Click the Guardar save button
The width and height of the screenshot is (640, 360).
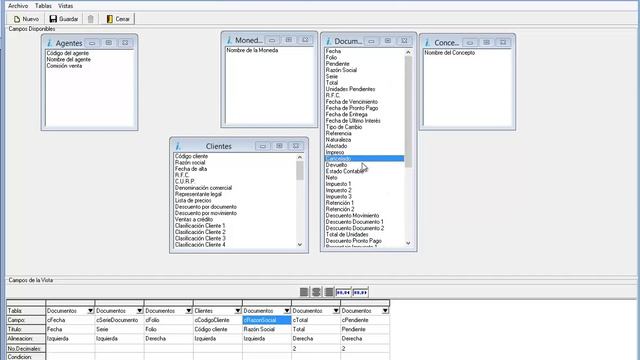tap(64, 19)
